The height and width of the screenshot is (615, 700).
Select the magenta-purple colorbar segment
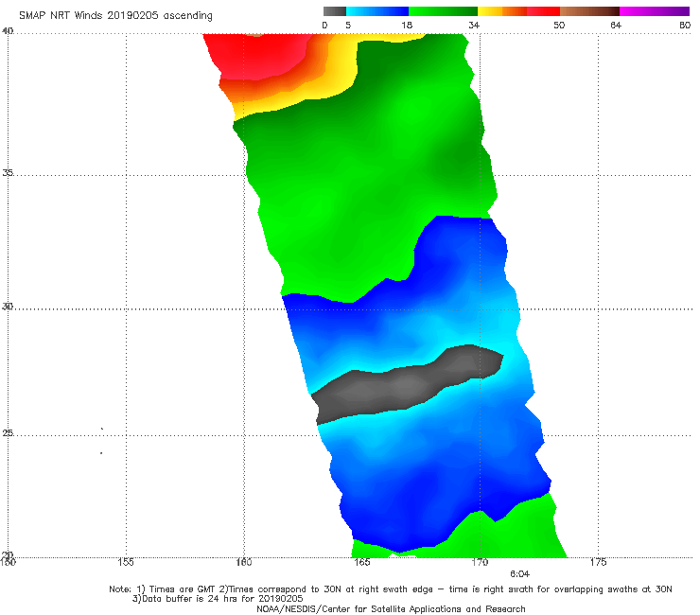point(655,11)
